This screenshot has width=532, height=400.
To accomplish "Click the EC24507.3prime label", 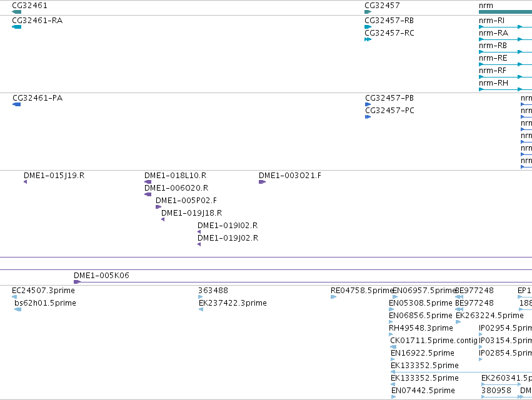I will [43, 291].
